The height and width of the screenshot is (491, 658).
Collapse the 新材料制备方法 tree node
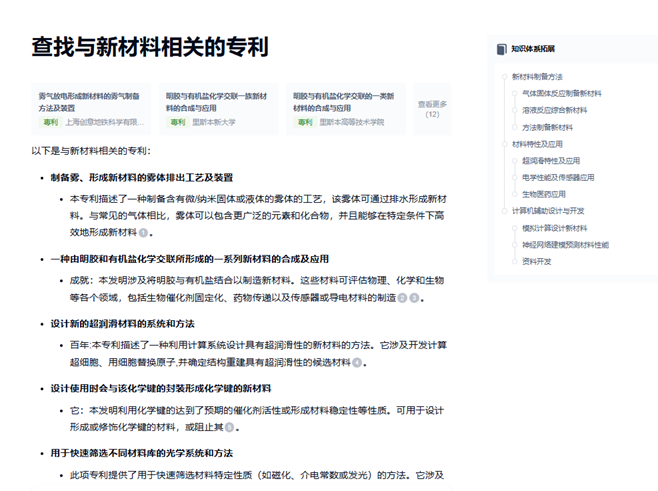[505, 77]
